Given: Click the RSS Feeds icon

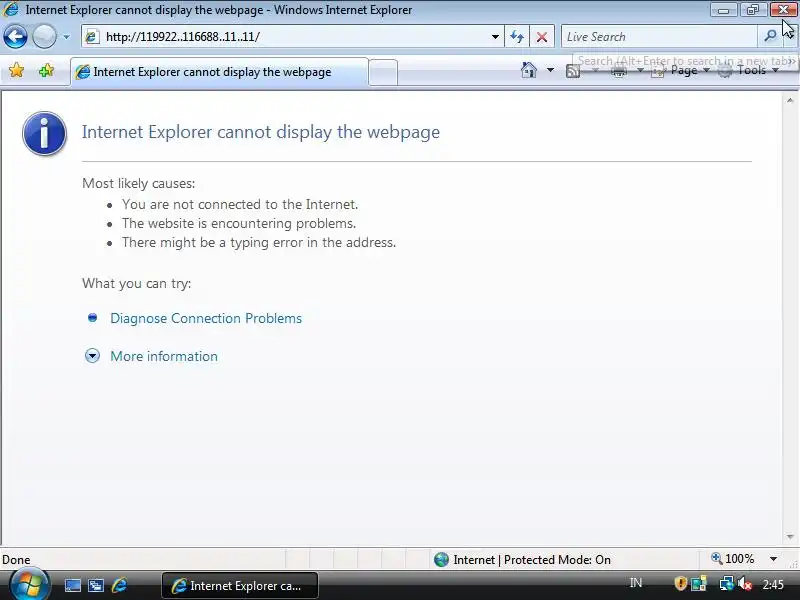Looking at the screenshot, I should point(573,71).
